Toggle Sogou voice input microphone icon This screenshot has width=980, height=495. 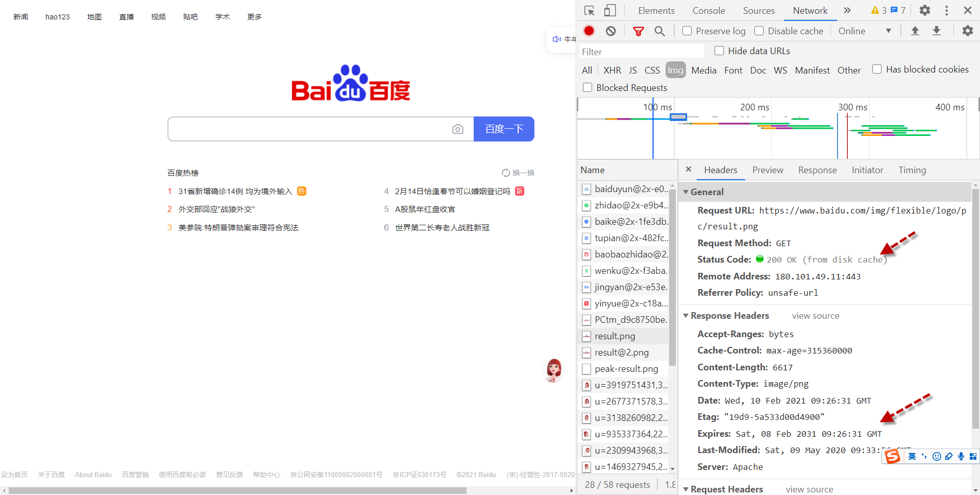961,456
